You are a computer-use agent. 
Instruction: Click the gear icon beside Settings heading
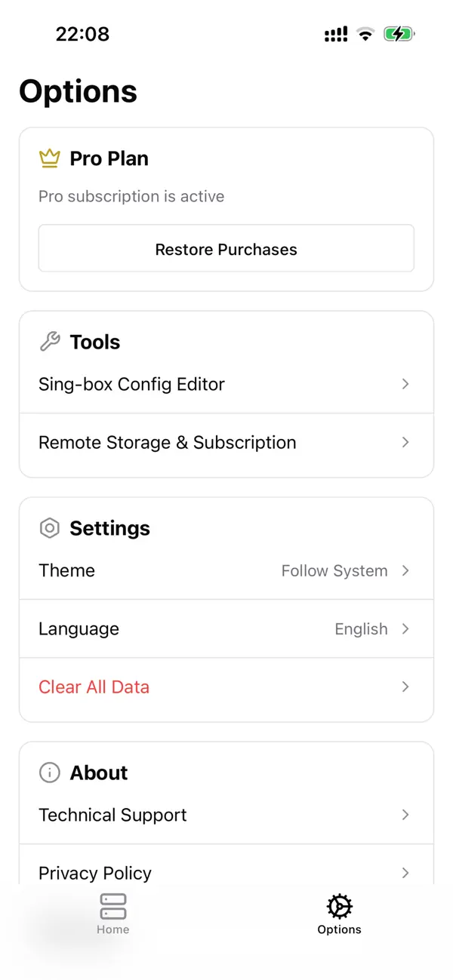pyautogui.click(x=49, y=528)
